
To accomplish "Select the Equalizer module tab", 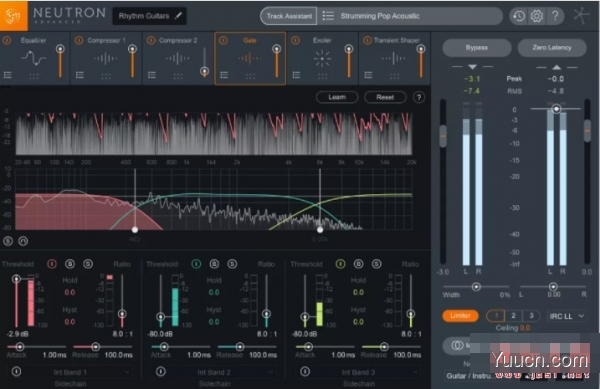I will [x=35, y=59].
